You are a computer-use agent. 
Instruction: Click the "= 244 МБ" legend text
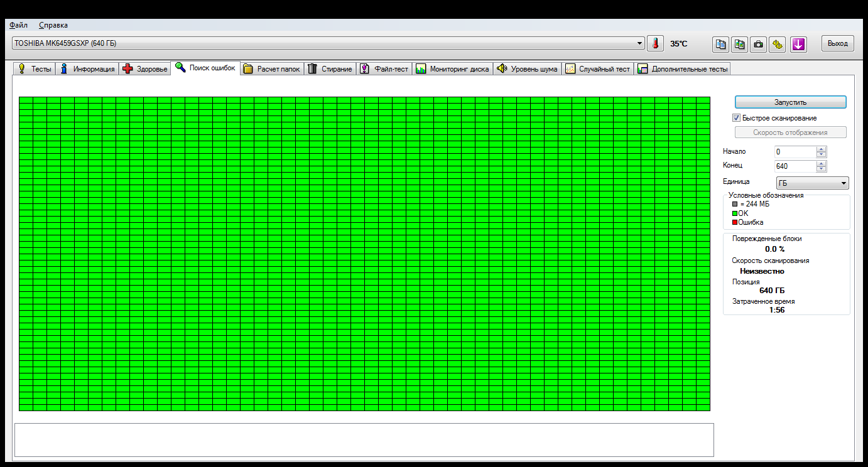click(754, 204)
